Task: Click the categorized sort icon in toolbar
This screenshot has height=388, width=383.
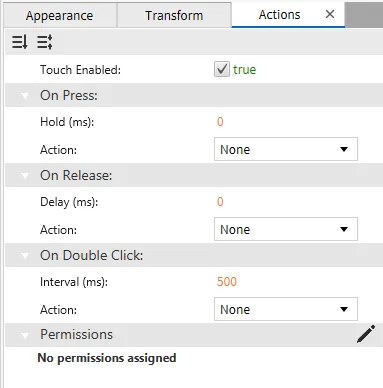Action: pos(20,42)
